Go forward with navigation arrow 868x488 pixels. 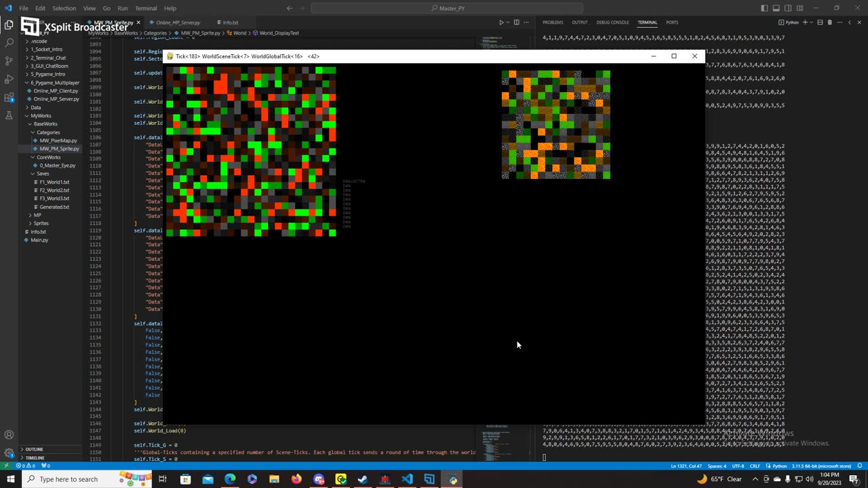tap(302, 8)
